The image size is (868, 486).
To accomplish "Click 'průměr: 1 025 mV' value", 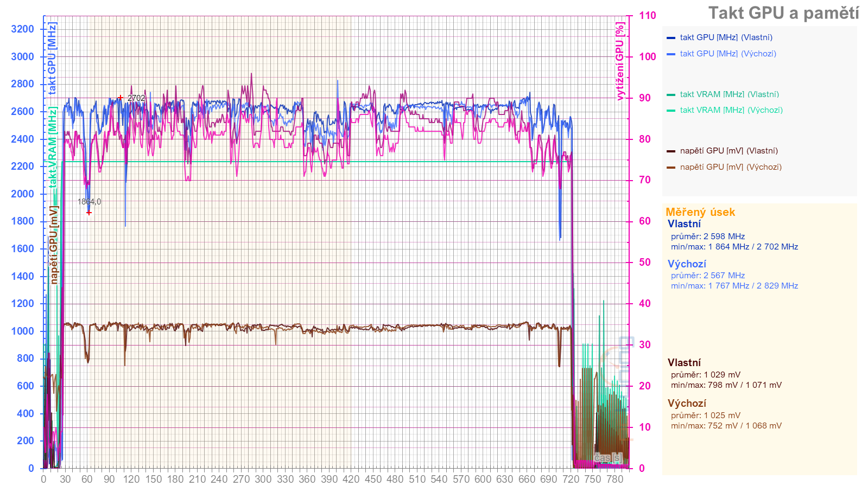I will [x=706, y=415].
